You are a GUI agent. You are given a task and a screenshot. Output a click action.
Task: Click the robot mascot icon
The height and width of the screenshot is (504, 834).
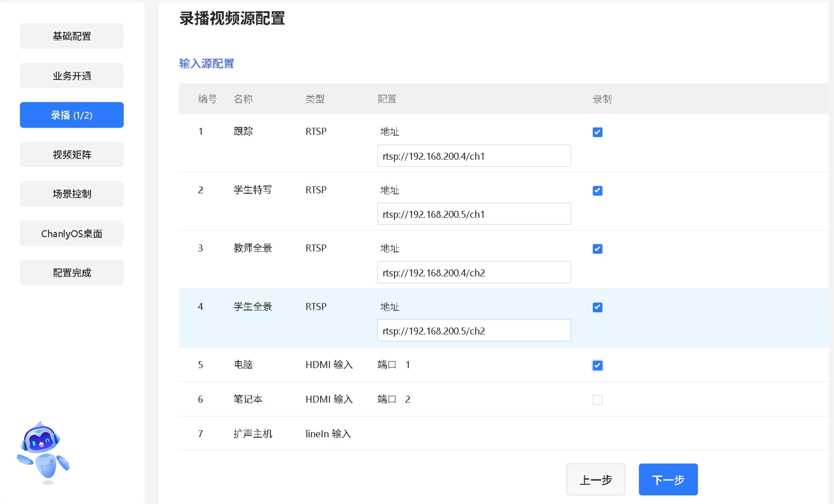[43, 452]
